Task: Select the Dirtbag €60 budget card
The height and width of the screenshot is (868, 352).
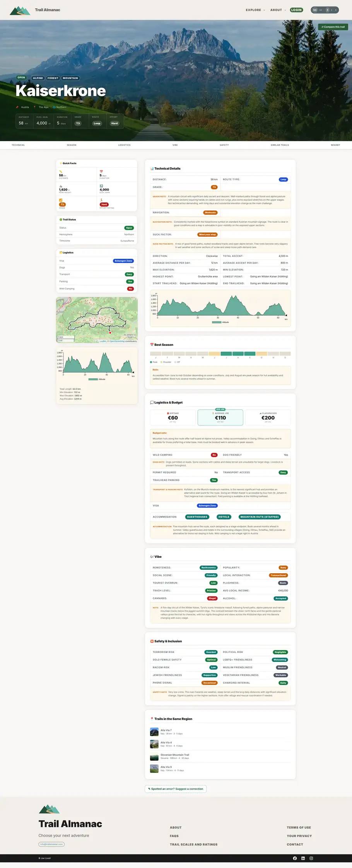Action: click(x=173, y=417)
